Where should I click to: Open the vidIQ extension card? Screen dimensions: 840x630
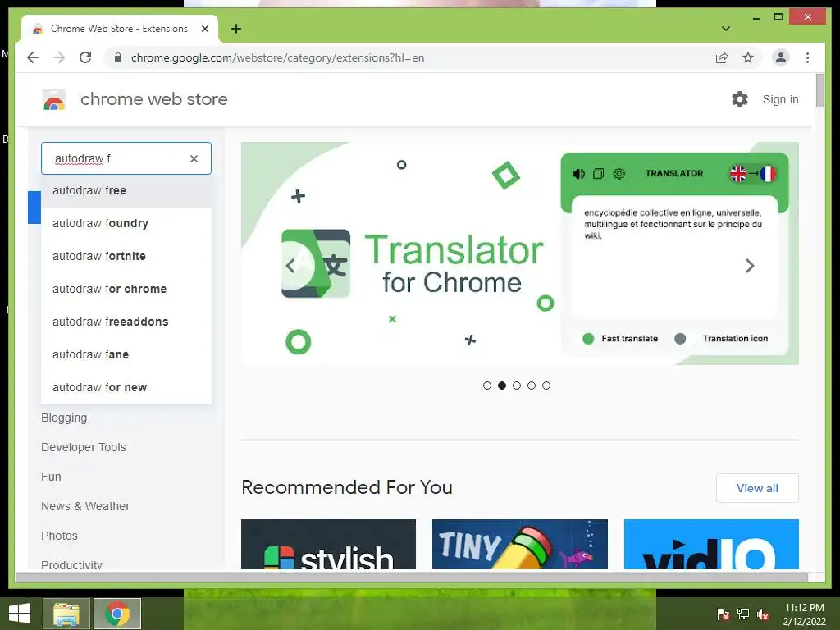tap(711, 545)
